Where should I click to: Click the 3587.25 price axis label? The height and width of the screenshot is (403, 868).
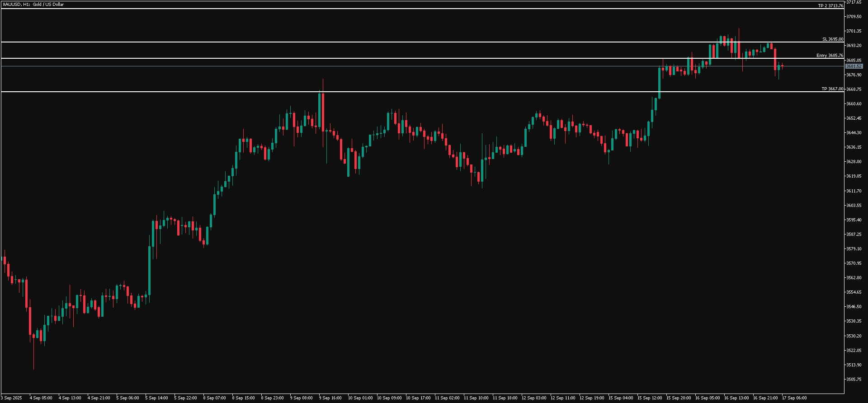[854, 234]
